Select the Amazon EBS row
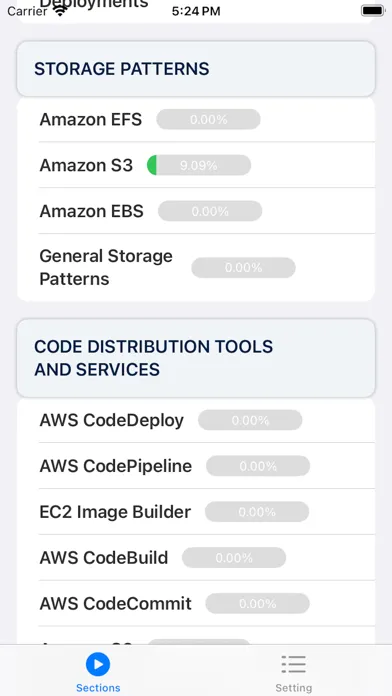Screen dimensions: 392x696 [x=196, y=211]
